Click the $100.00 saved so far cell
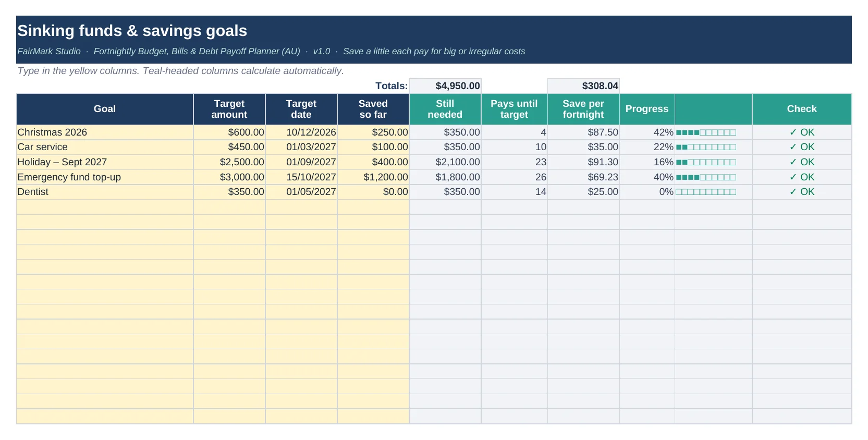 pos(373,147)
